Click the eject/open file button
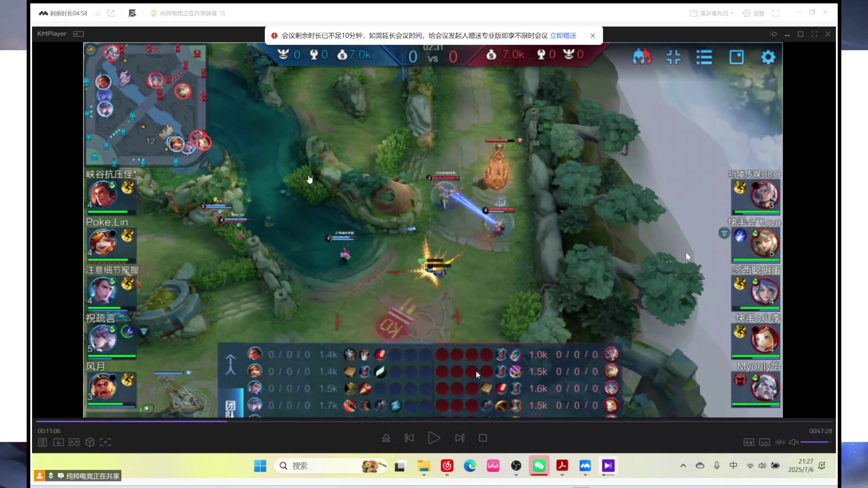This screenshot has height=488, width=868. (x=386, y=438)
